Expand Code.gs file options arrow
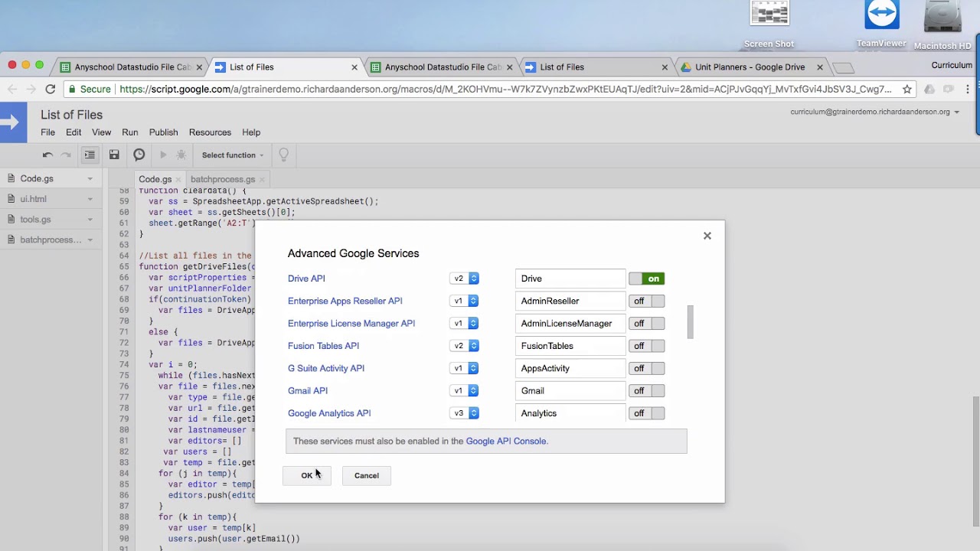Screen dimensions: 980x551 click(x=90, y=179)
